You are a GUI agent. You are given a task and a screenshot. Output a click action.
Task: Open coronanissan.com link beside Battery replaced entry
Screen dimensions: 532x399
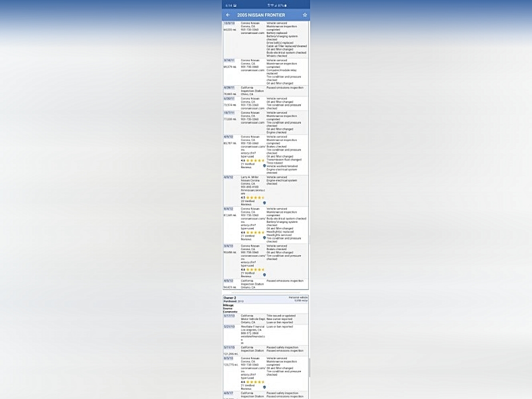coord(252,33)
